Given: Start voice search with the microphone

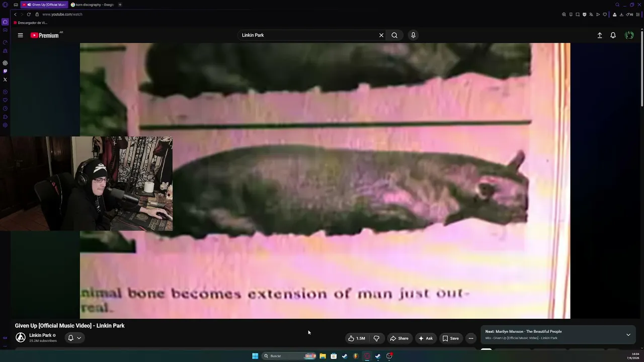Looking at the screenshot, I should click(413, 35).
